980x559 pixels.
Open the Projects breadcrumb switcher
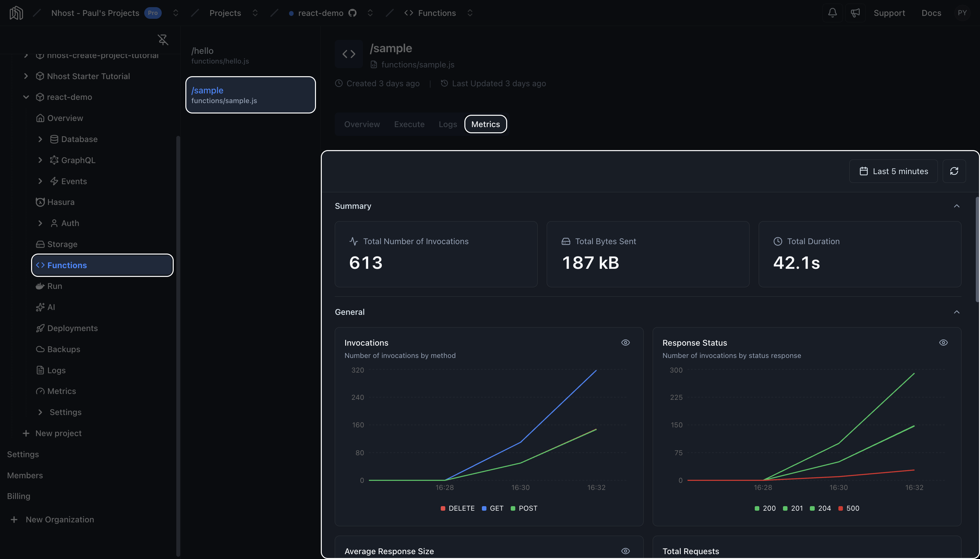255,13
